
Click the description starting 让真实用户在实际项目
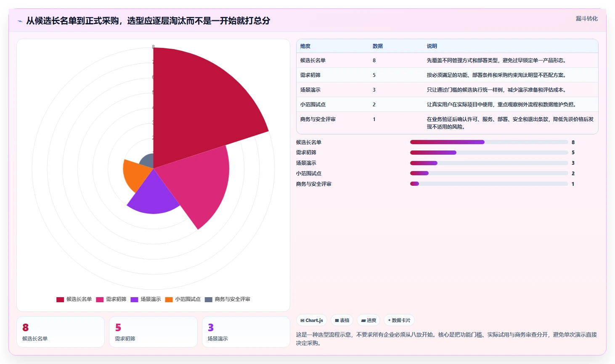(x=502, y=105)
